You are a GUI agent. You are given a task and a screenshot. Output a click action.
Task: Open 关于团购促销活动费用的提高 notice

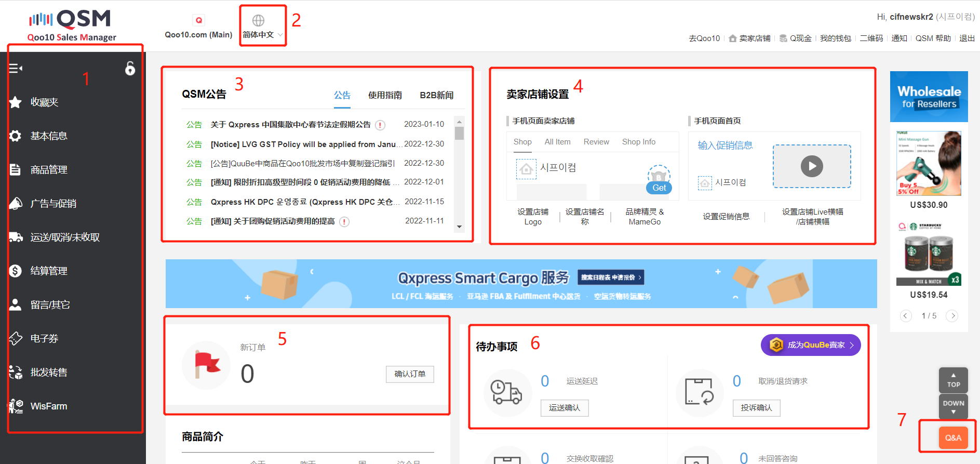point(273,221)
